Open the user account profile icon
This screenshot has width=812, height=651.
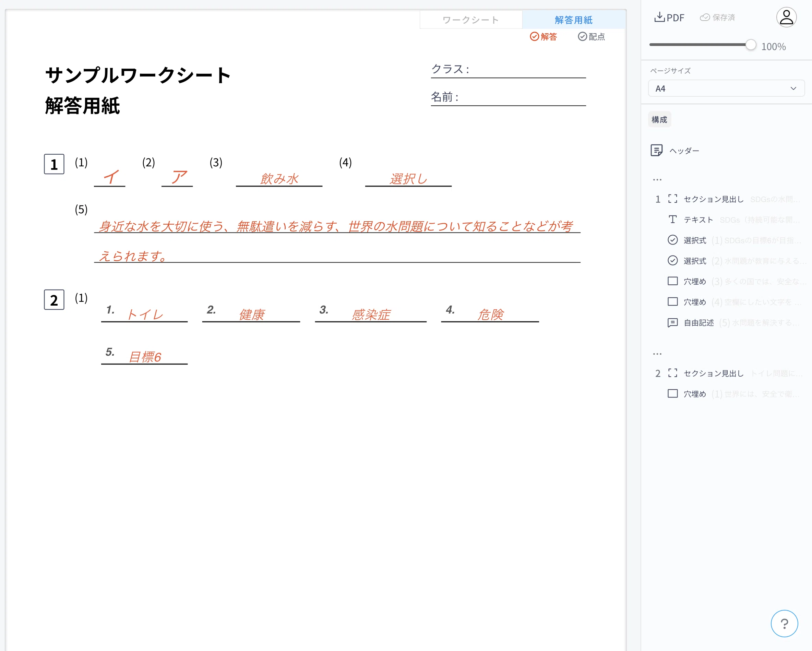786,17
